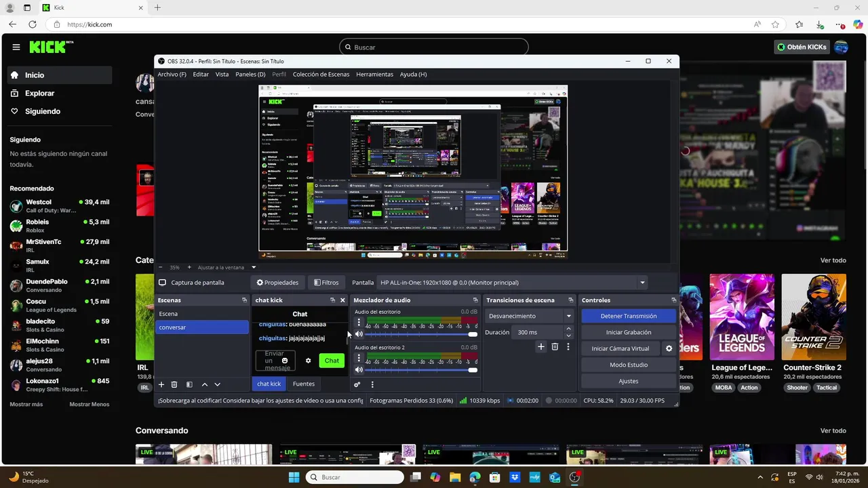Viewport: 868px width, 488px height.
Task: Toggle Iniciar Cámara Virtual
Action: 620,348
